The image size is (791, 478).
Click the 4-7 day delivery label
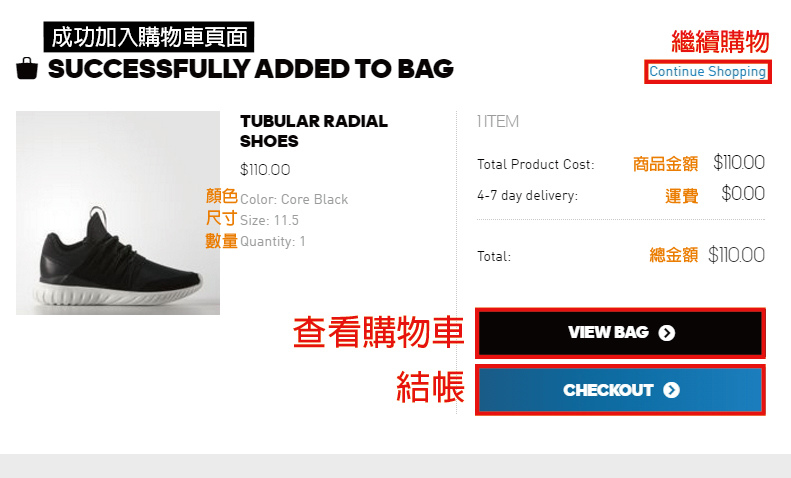point(527,195)
